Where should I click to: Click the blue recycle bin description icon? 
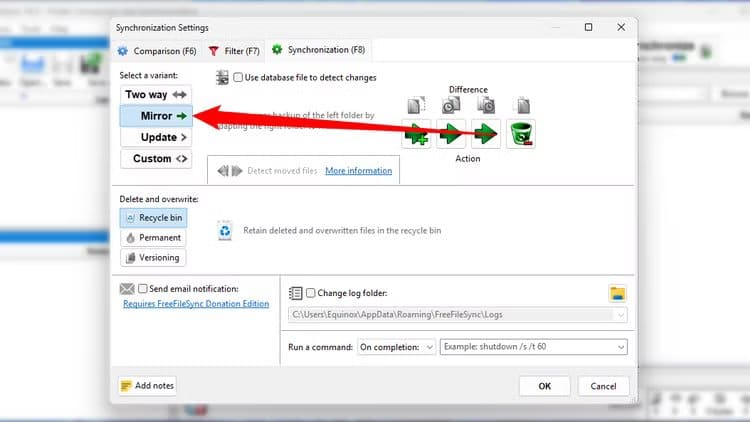click(225, 231)
